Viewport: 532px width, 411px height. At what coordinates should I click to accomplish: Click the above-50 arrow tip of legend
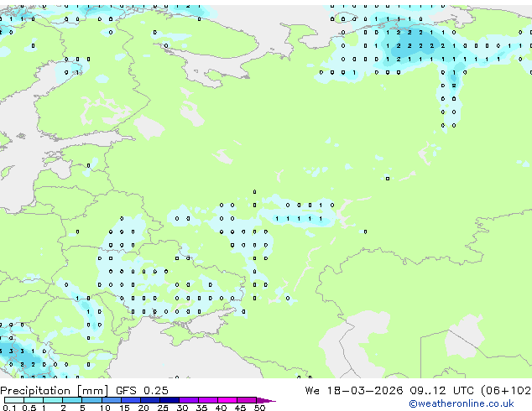[x=266, y=400]
